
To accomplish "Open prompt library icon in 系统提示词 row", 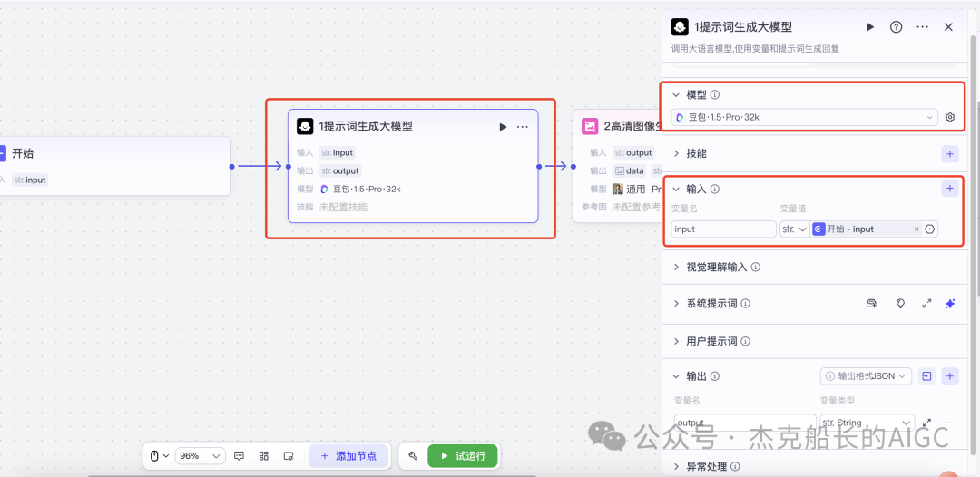I will [x=871, y=304].
